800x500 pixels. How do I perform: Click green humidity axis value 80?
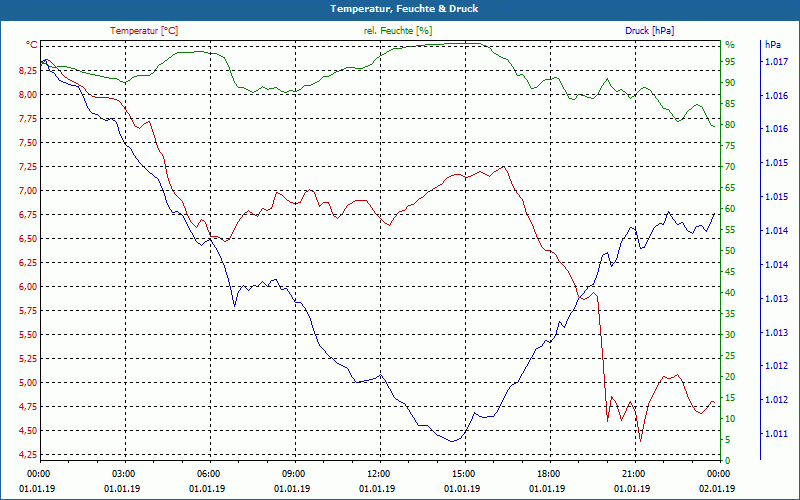pyautogui.click(x=730, y=125)
